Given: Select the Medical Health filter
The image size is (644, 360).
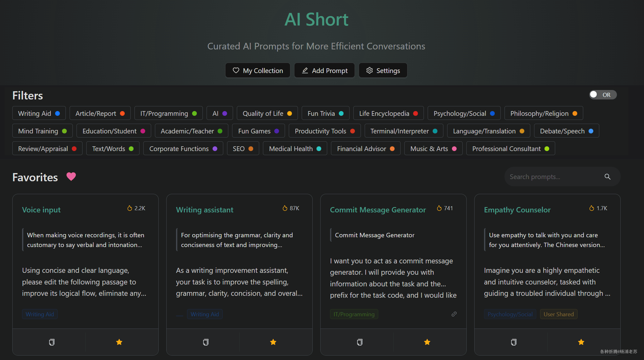Looking at the screenshot, I should coord(295,149).
